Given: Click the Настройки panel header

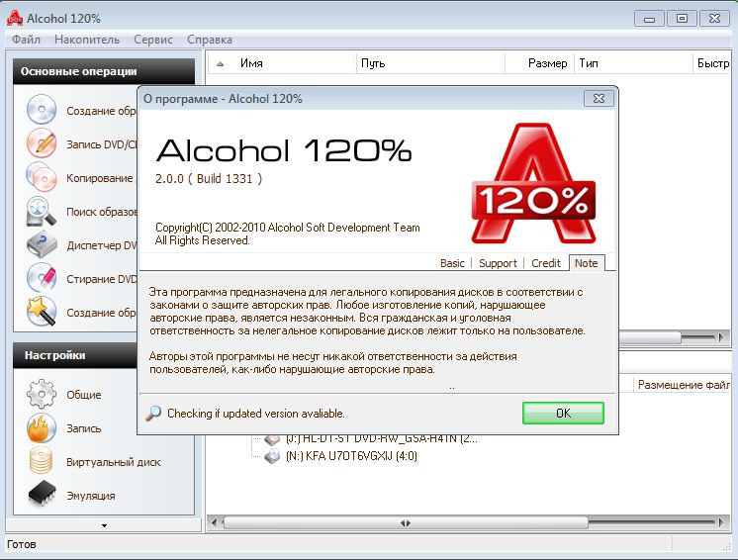Looking at the screenshot, I should [75, 355].
